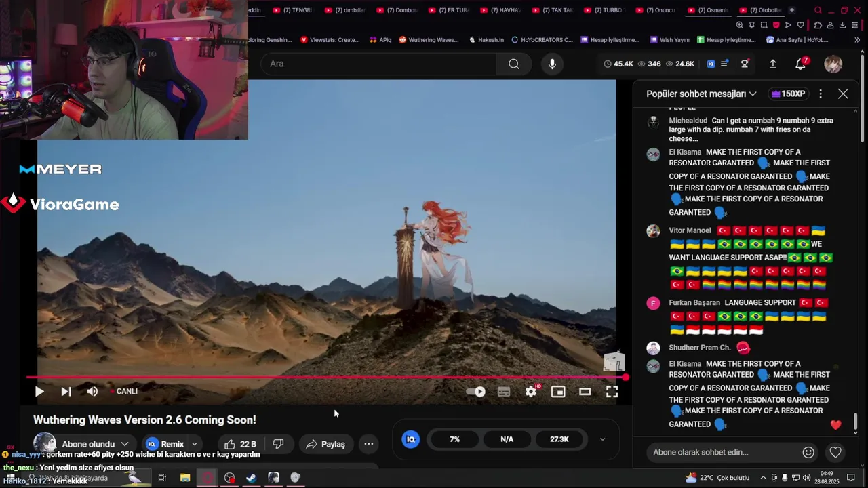Open Steam from Windows taskbar
The width and height of the screenshot is (868, 488).
pyautogui.click(x=251, y=478)
